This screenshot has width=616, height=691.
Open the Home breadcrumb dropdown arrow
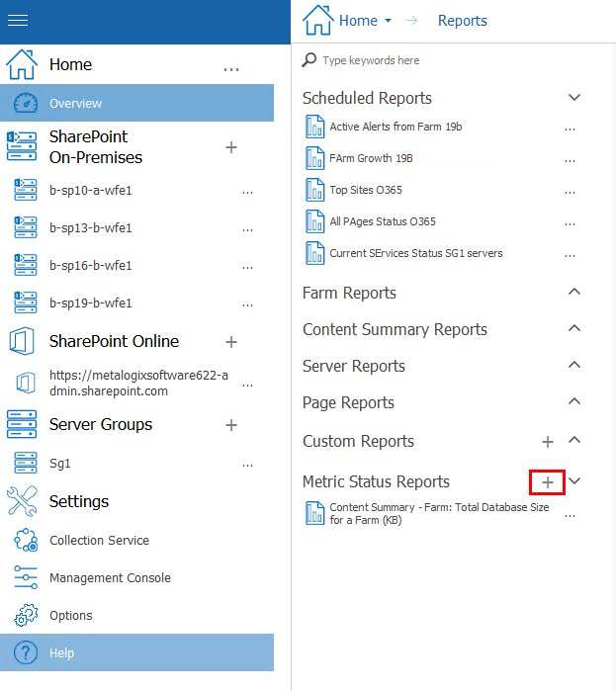coord(388,21)
